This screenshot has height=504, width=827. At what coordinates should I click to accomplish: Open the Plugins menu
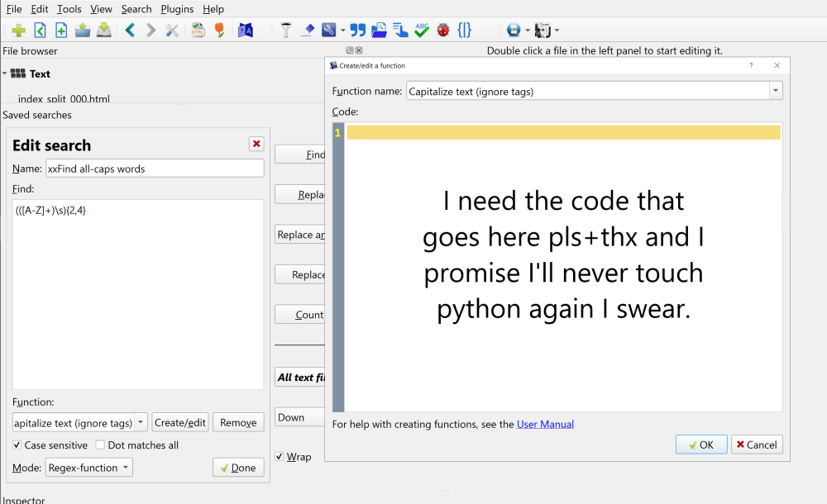177,9
